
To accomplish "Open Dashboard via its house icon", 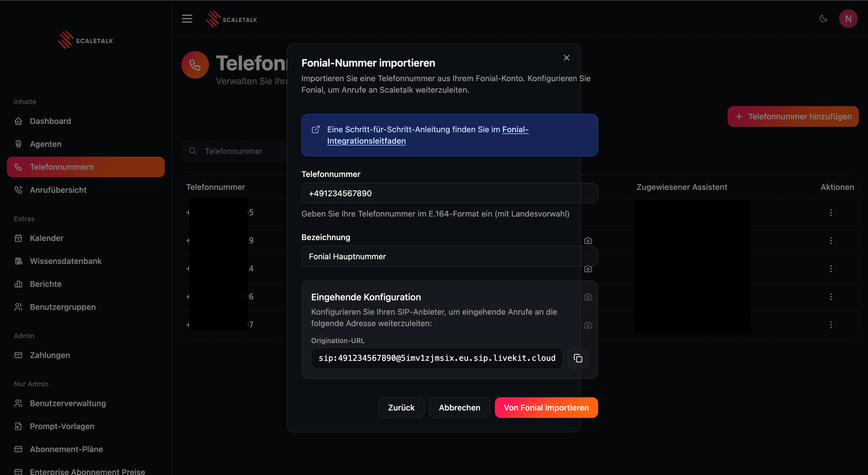I will pos(18,121).
